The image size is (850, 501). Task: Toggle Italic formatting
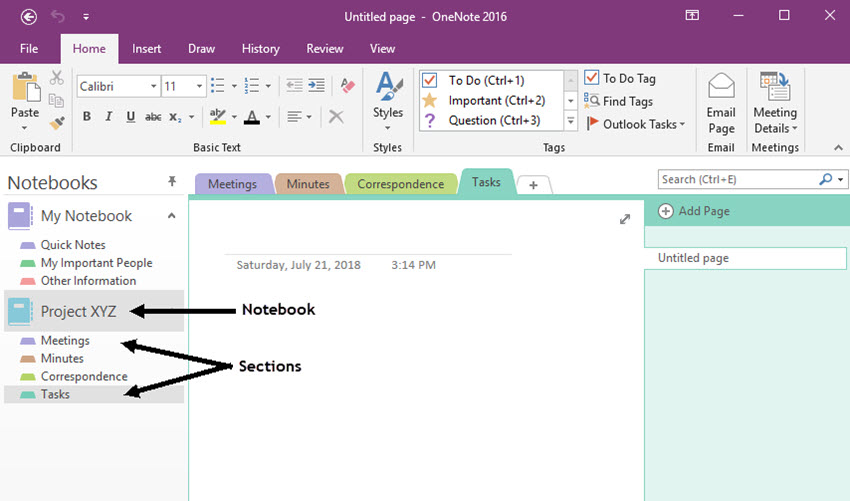point(108,117)
